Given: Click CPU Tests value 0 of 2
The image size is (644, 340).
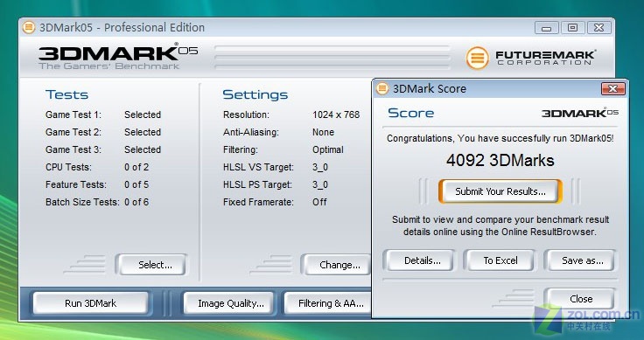Looking at the screenshot, I should tap(136, 167).
